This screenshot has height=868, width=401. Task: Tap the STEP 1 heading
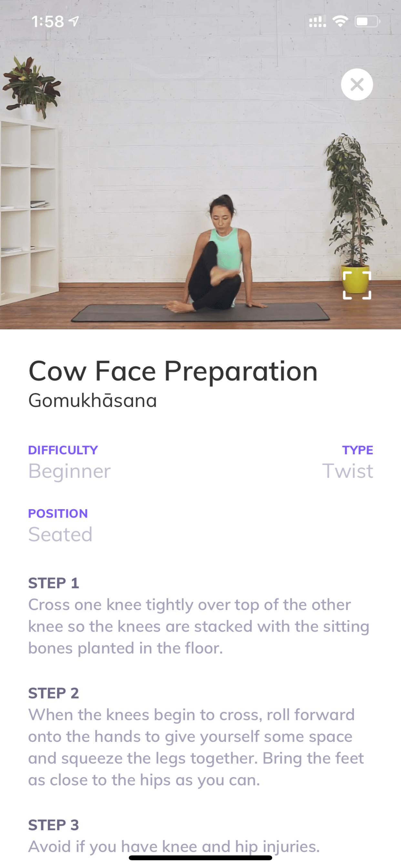54,583
